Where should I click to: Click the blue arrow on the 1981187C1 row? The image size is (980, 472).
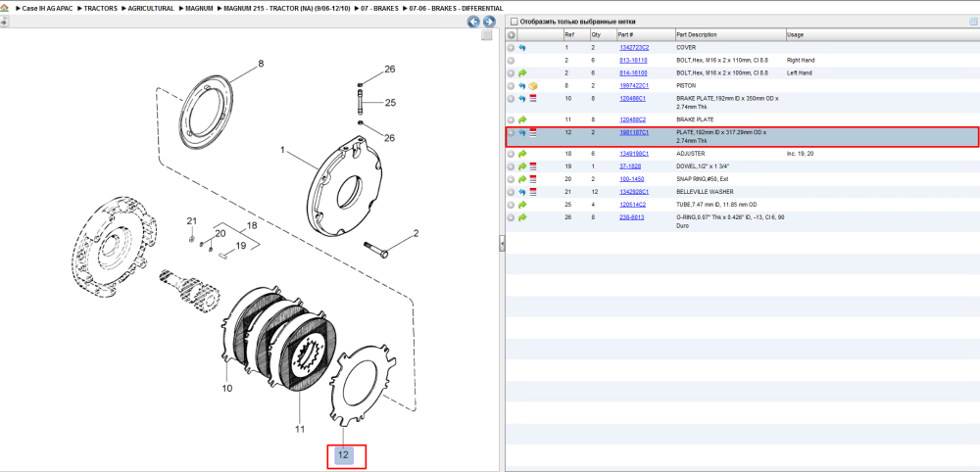tap(522, 133)
